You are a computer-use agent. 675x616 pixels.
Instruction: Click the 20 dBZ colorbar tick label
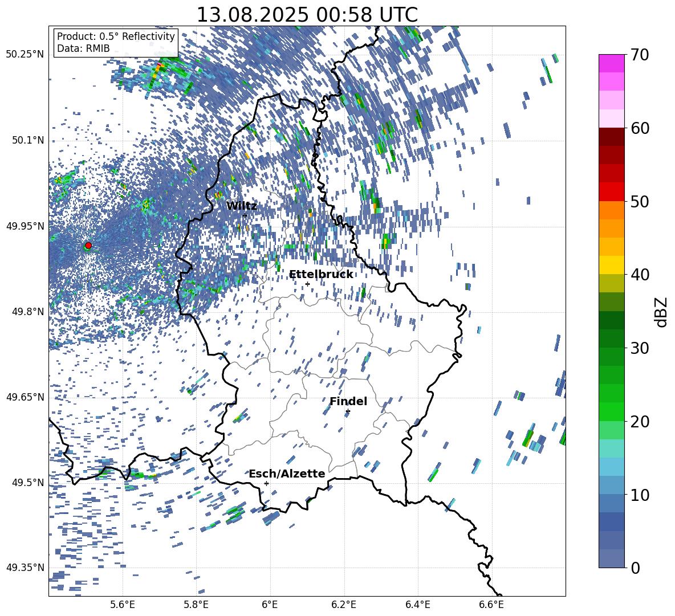(640, 421)
